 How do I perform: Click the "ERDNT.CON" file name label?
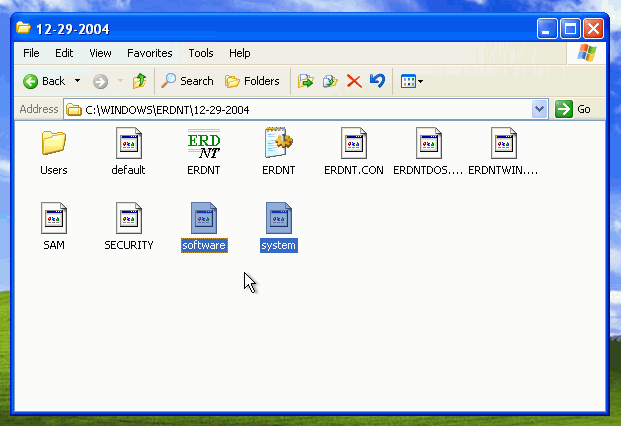click(x=354, y=170)
